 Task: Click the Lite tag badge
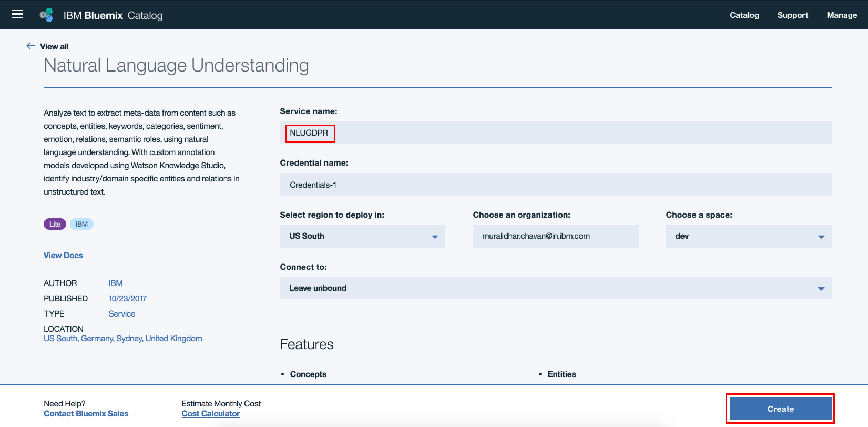tap(55, 224)
